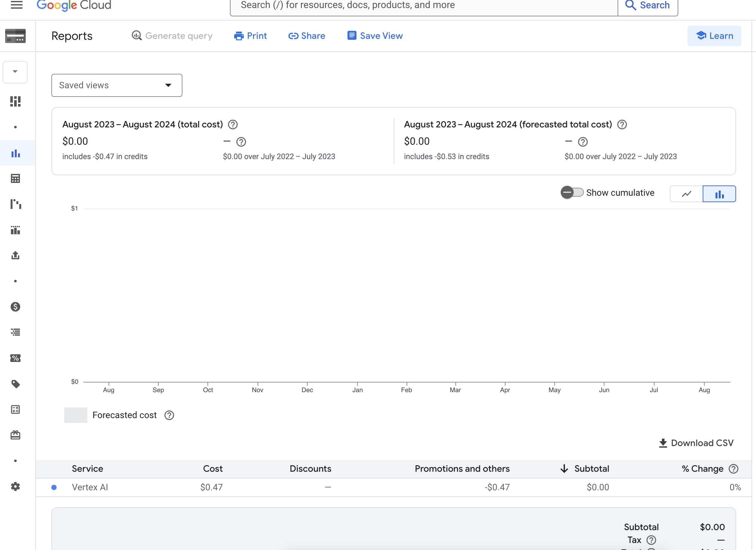The image size is (756, 550).
Task: Open the billing overview dashboard icon
Action: point(16,101)
